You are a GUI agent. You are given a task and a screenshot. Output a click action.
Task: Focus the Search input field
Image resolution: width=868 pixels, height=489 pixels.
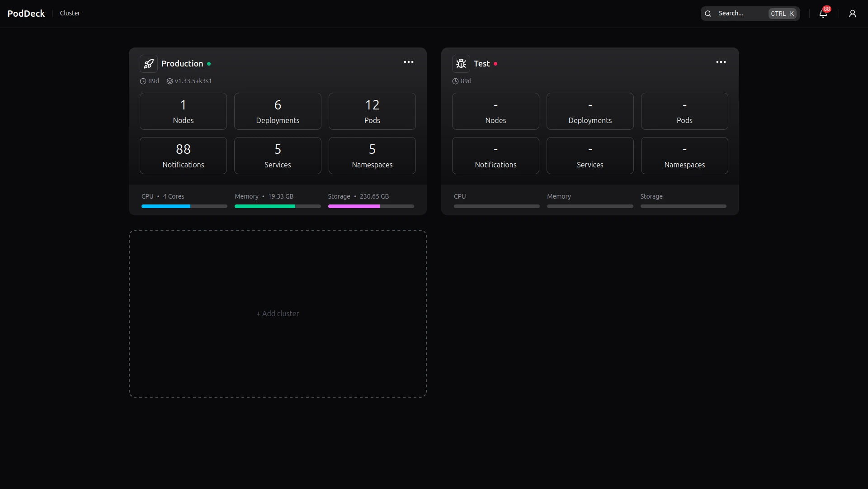[741, 14]
